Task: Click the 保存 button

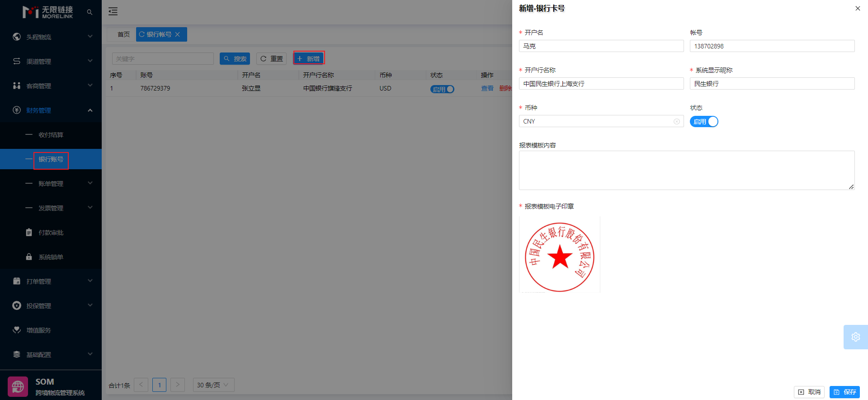Action: pyautogui.click(x=844, y=392)
